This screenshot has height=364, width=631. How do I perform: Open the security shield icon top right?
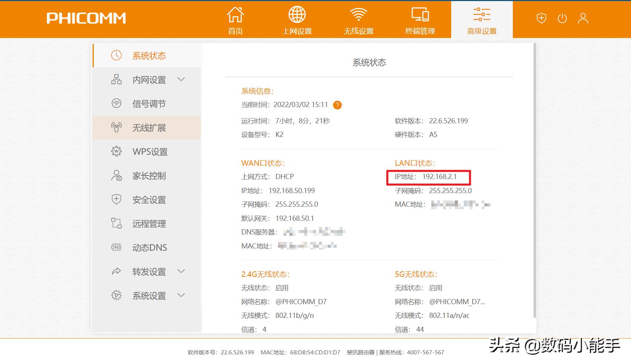coord(541,18)
